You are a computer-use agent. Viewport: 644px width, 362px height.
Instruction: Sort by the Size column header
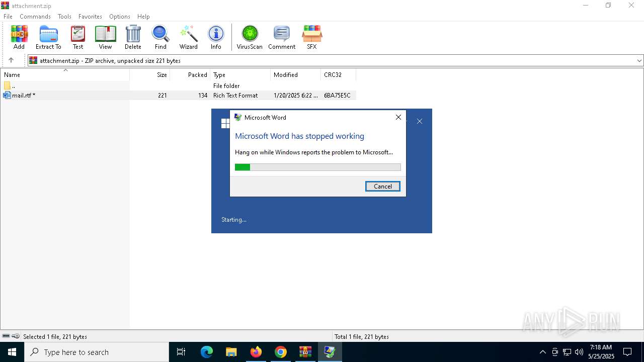[150, 74]
